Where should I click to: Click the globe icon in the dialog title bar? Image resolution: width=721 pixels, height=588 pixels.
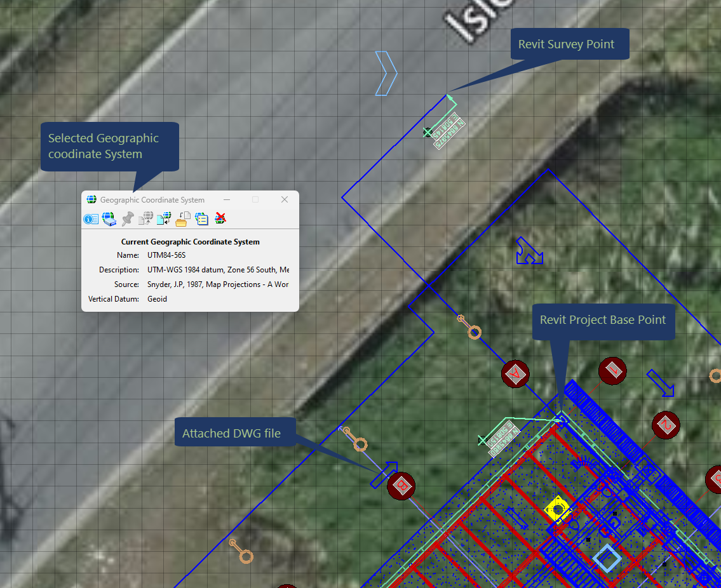click(91, 199)
